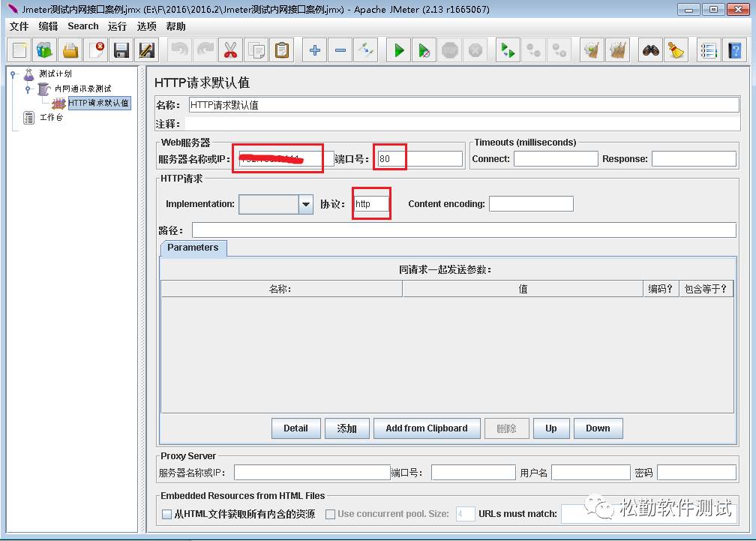Open the 选项 menu

point(146,26)
